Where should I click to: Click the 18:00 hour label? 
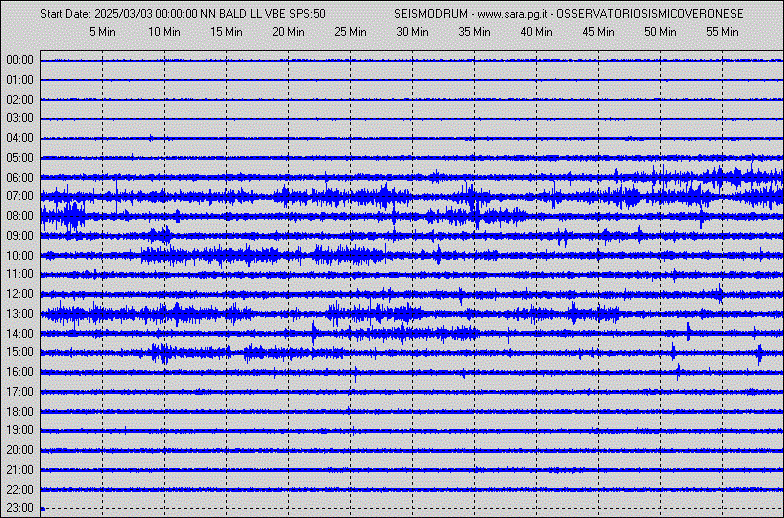20,412
